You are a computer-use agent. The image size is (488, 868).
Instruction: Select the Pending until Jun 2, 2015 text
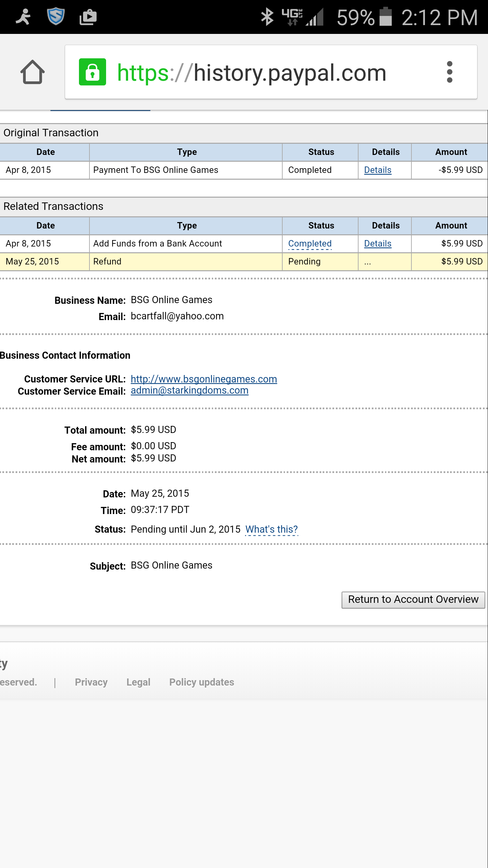tap(185, 529)
